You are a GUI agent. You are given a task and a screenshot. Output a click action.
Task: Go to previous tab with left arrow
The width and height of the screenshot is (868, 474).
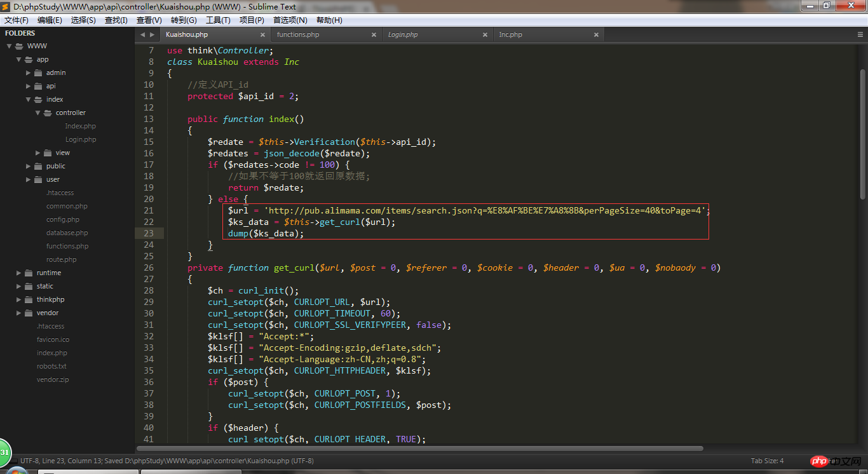tap(142, 35)
